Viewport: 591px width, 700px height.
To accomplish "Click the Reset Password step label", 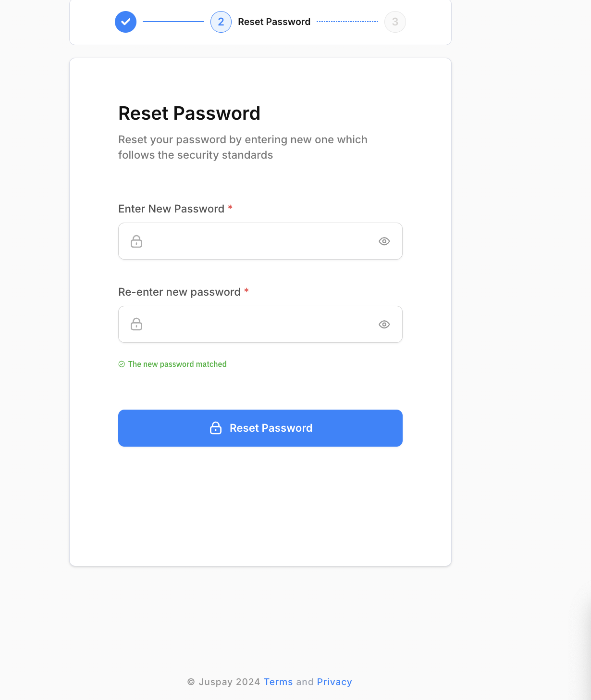I will [274, 22].
